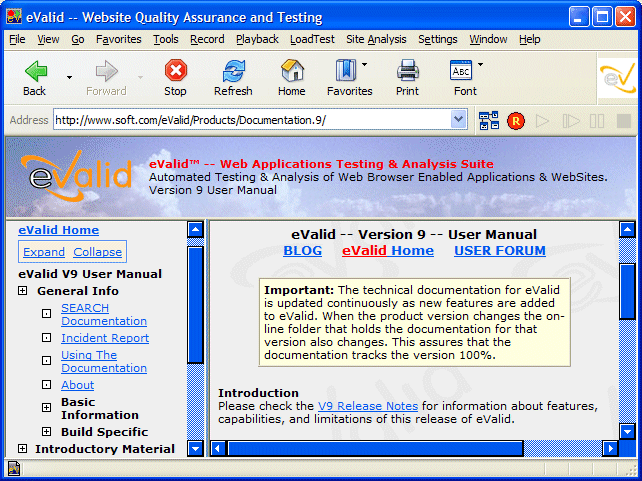Screen dimensions: 642x481
Task: Open the View menu
Action: (48, 39)
